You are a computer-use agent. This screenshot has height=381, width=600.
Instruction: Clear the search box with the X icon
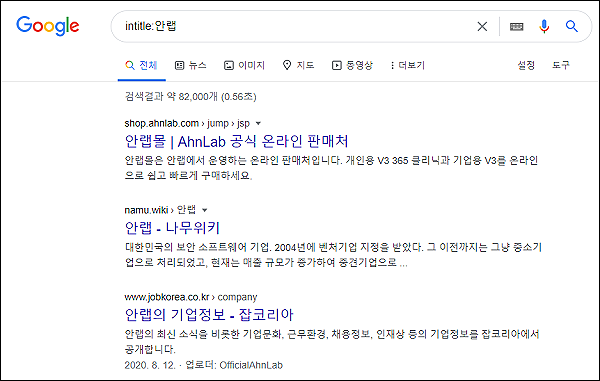(x=482, y=26)
